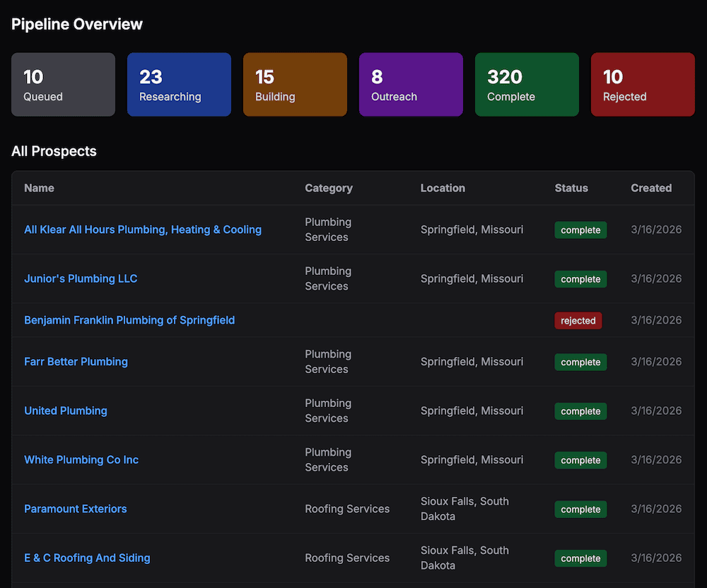This screenshot has height=588, width=707.
Task: Select the Building pipeline stage
Action: [x=295, y=84]
